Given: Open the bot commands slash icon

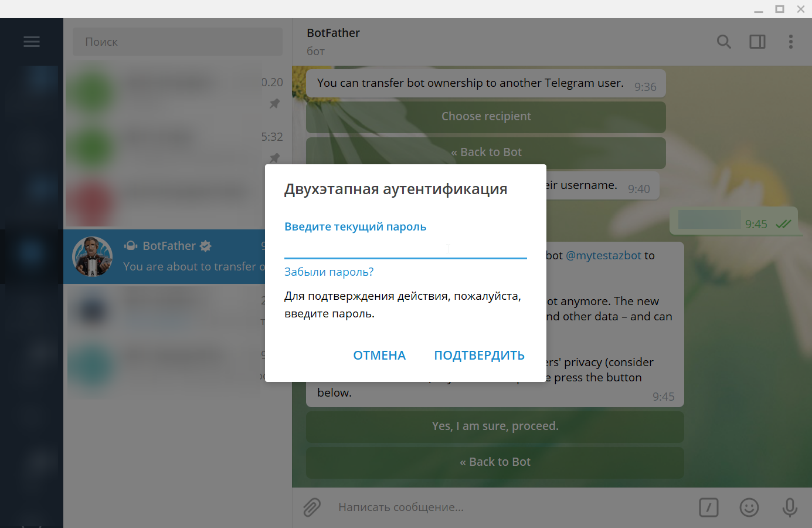Looking at the screenshot, I should 708,507.
